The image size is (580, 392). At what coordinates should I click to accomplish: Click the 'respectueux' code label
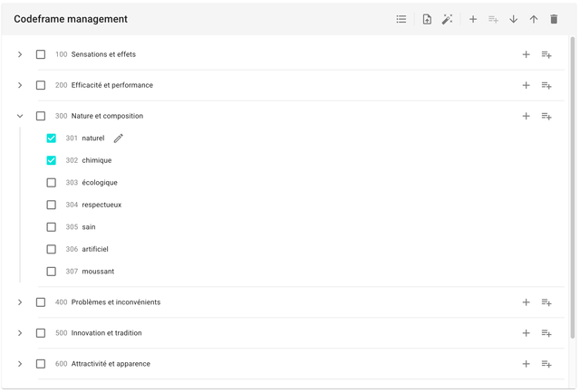click(101, 205)
